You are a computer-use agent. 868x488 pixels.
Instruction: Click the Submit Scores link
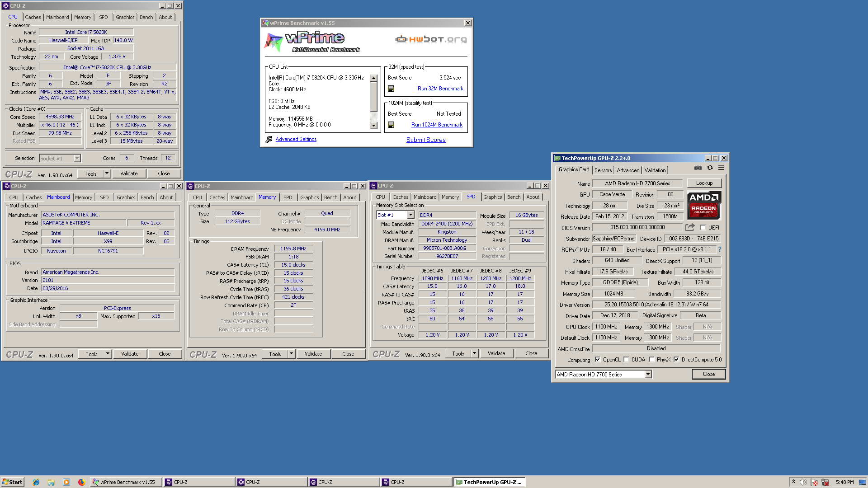click(426, 140)
